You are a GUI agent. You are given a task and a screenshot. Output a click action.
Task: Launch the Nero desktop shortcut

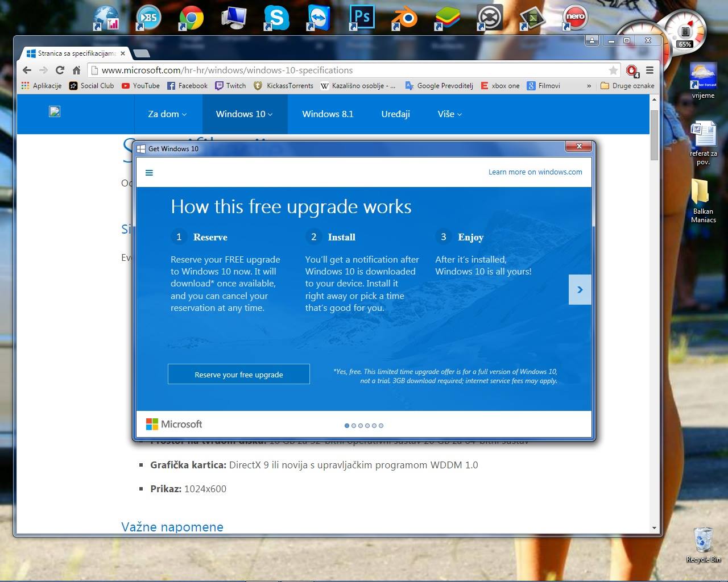575,18
